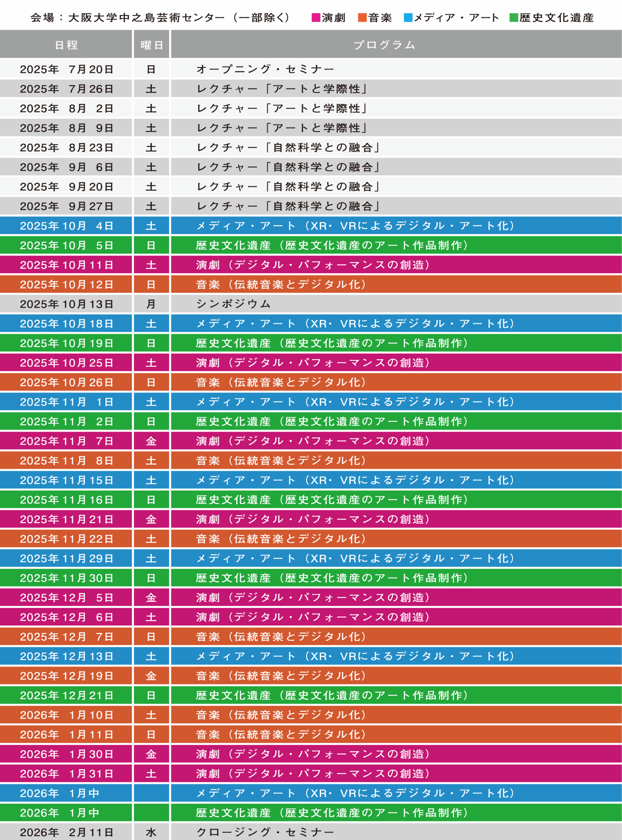
Task: Click the 水 weekday cell for 2月11日
Action: click(x=151, y=832)
